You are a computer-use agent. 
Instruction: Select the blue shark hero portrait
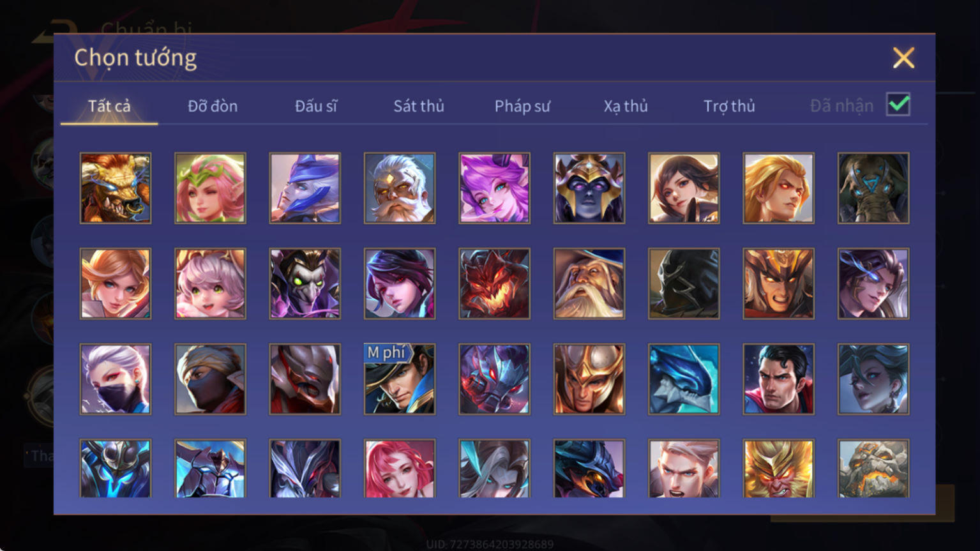(x=684, y=380)
